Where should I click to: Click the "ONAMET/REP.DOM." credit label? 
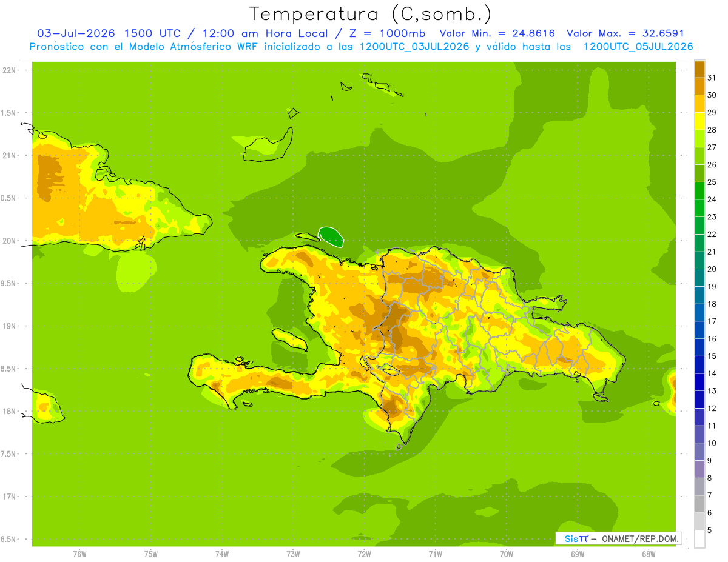pyautogui.click(x=641, y=538)
